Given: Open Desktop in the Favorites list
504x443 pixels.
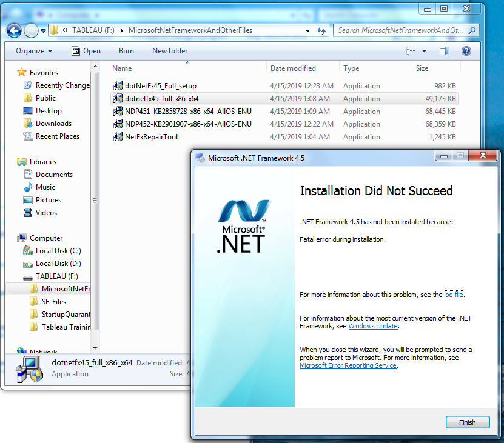Looking at the screenshot, I should click(42, 111).
